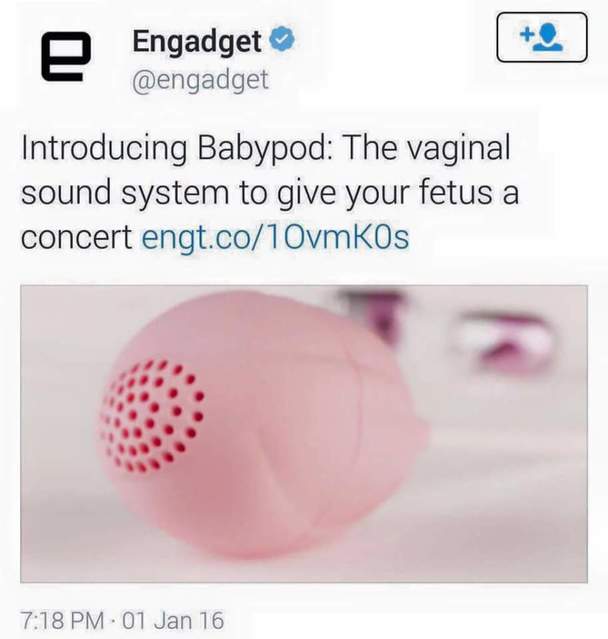Viewport: 608px width, 639px height.
Task: Open the pink Babypod product photo
Action: (304, 434)
